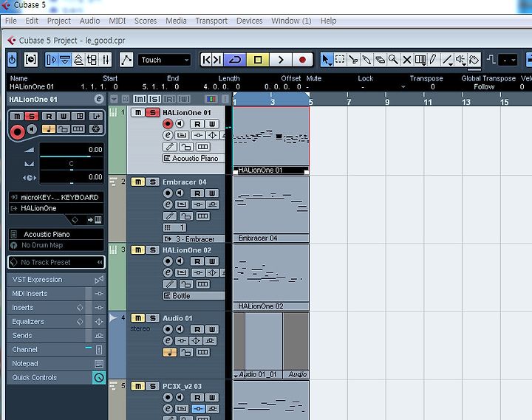The image size is (532, 420).
Task: Expand the Quick Controls section
Action: click(x=56, y=377)
